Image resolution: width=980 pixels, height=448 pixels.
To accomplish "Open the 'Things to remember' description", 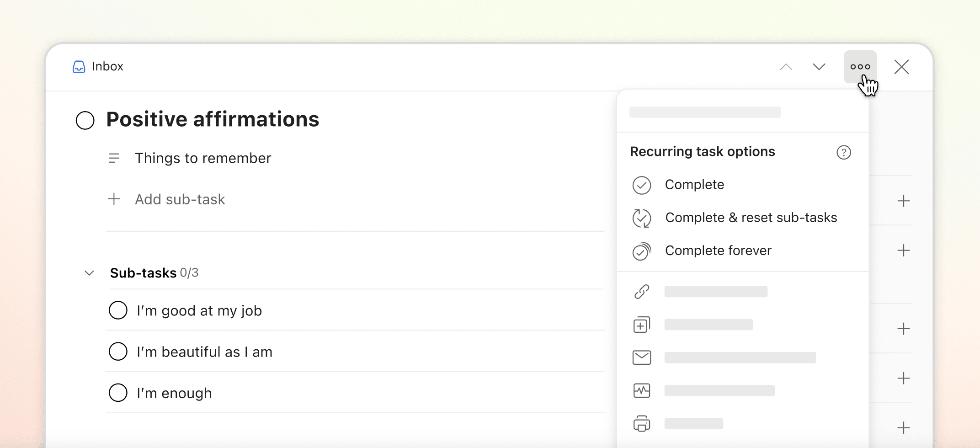I will click(x=203, y=158).
